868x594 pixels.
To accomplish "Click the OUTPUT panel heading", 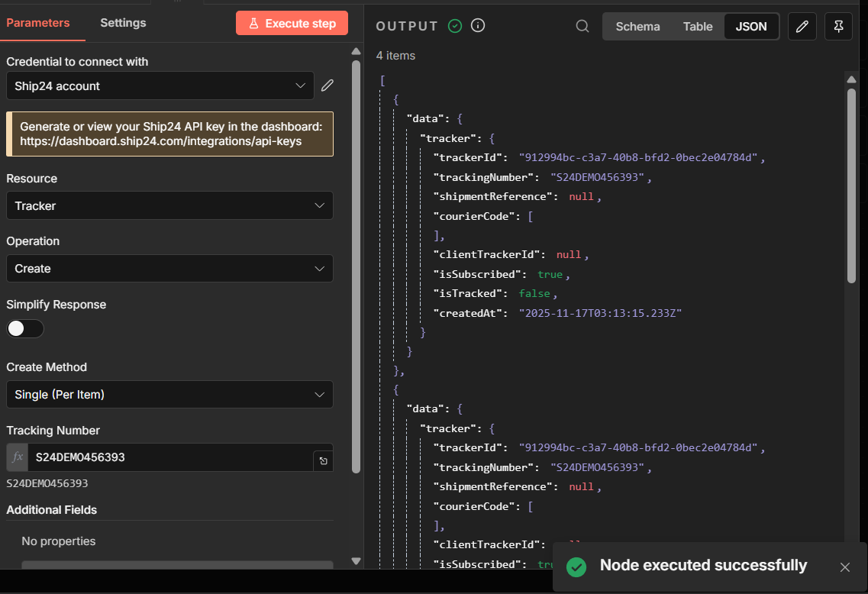I will 407,26.
